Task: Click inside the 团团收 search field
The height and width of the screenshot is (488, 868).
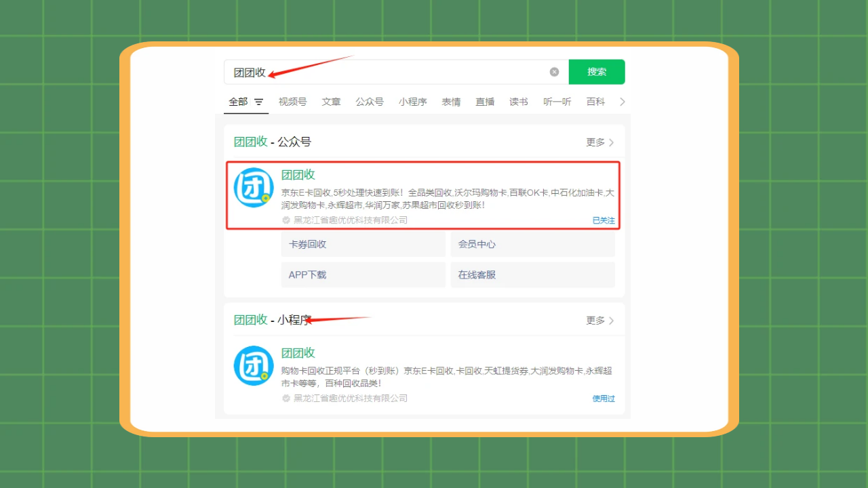Action: click(x=397, y=72)
